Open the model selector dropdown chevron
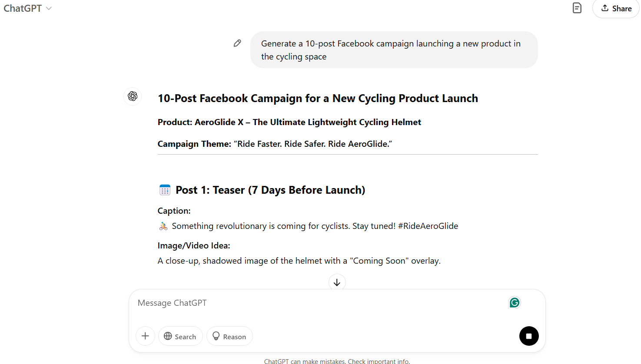Image resolution: width=641 pixels, height=364 pixels. click(48, 8)
